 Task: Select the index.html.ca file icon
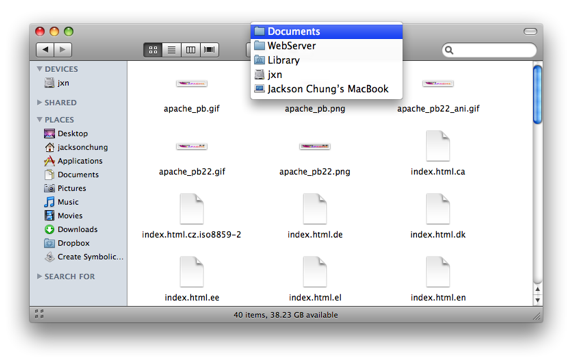pyautogui.click(x=438, y=146)
